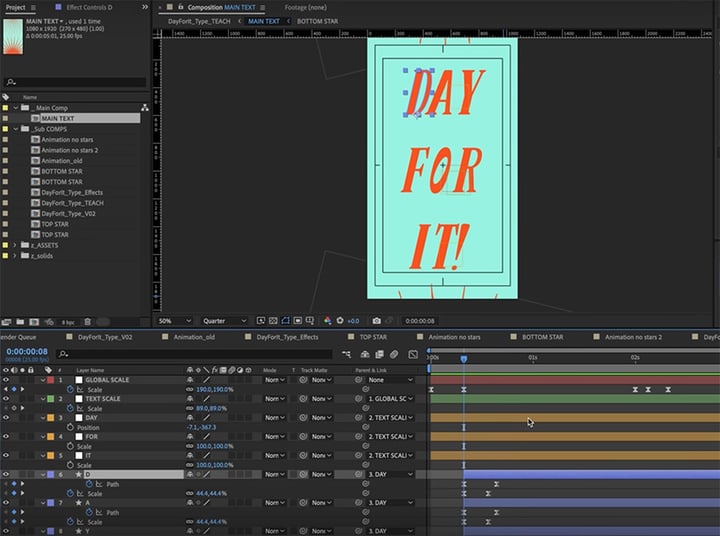Click the trash icon in Project panel
Viewport: 720px width, 536px height.
87,322
